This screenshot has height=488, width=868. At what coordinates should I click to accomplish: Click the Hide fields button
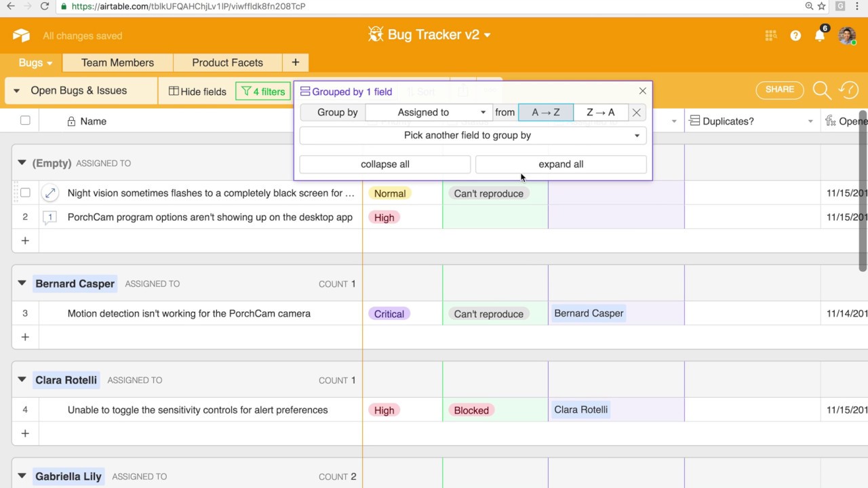197,91
